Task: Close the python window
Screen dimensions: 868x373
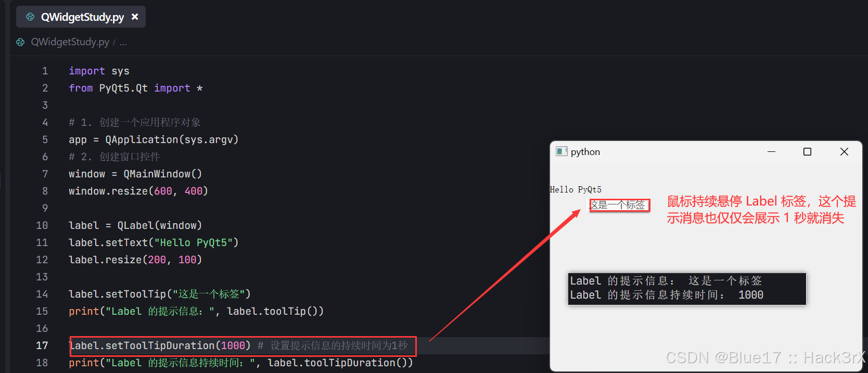Action: click(844, 151)
